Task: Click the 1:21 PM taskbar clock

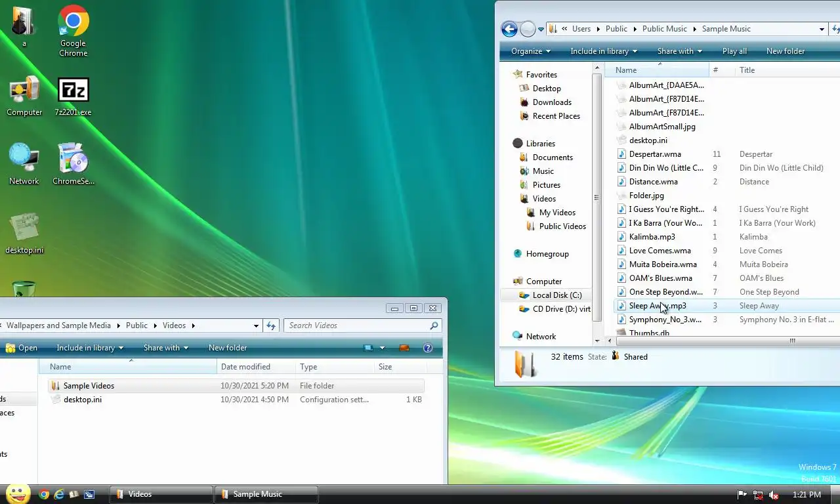Action: [807, 495]
